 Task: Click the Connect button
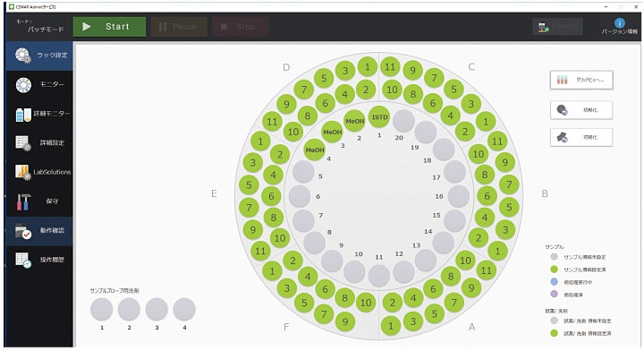(557, 27)
